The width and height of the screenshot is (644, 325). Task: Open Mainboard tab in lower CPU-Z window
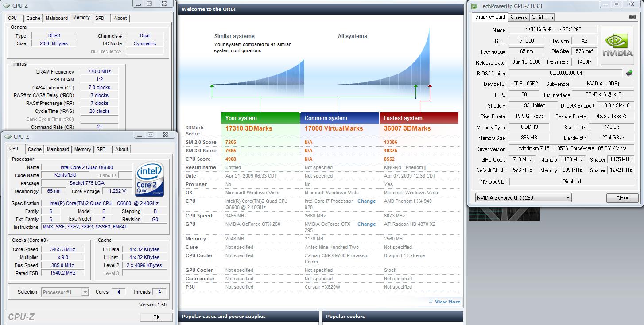[58, 149]
